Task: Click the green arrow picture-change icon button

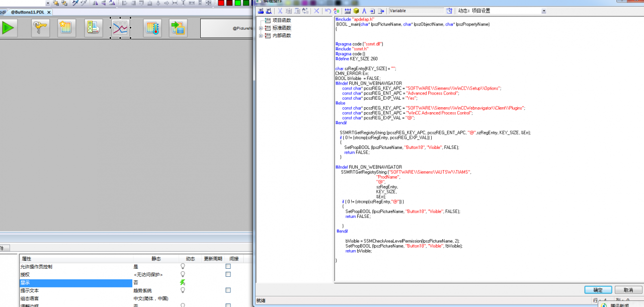Action: [x=178, y=28]
